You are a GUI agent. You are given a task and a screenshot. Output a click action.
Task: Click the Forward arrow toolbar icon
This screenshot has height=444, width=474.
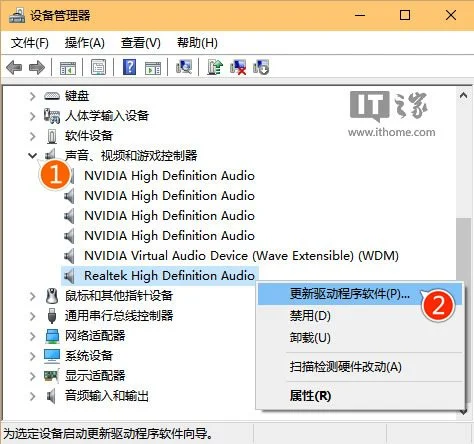tap(37, 68)
